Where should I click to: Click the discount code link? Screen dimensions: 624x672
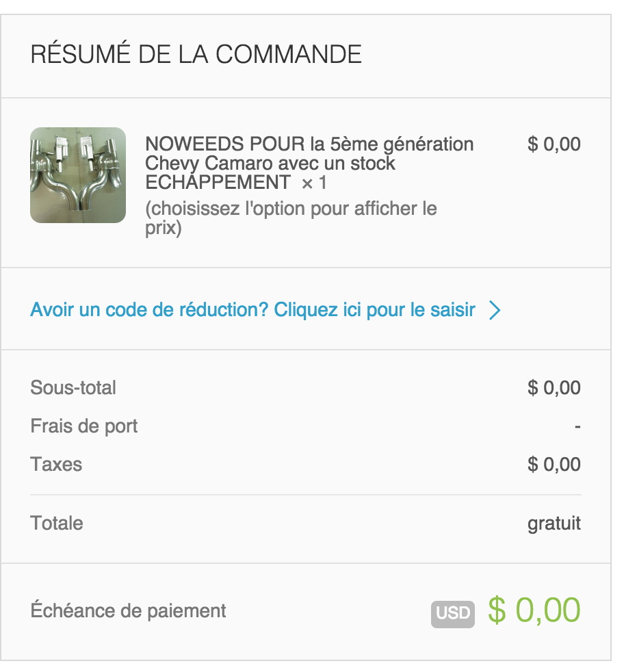coord(252,310)
